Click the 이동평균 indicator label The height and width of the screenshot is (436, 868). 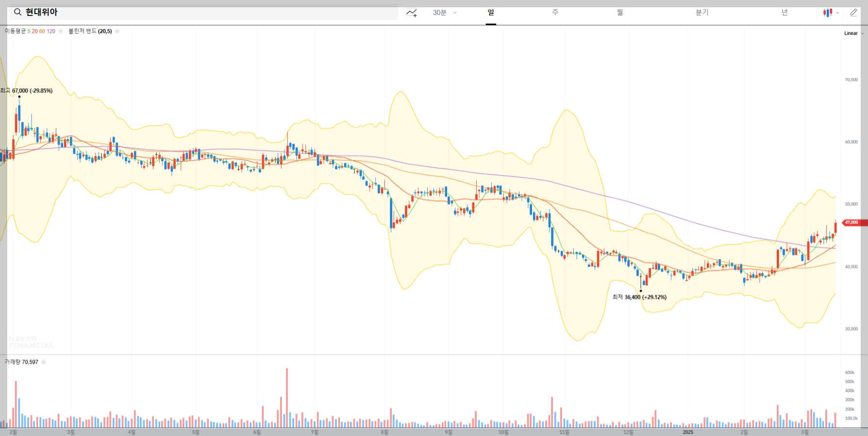tap(15, 31)
